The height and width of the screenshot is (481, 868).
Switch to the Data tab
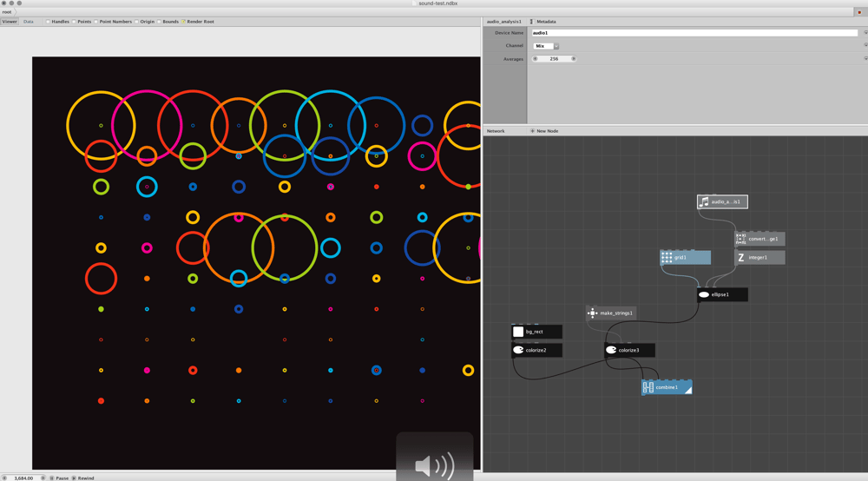point(29,22)
